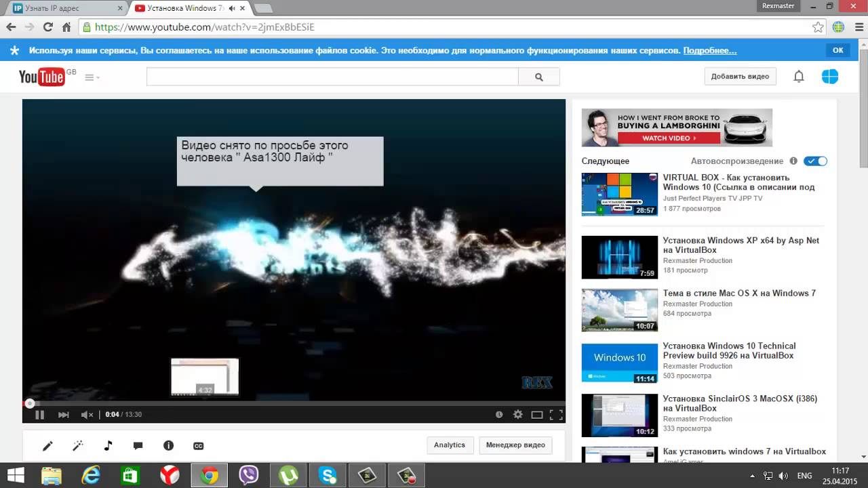Click the YouTube search magnifier button
868x488 pixels.
(539, 77)
